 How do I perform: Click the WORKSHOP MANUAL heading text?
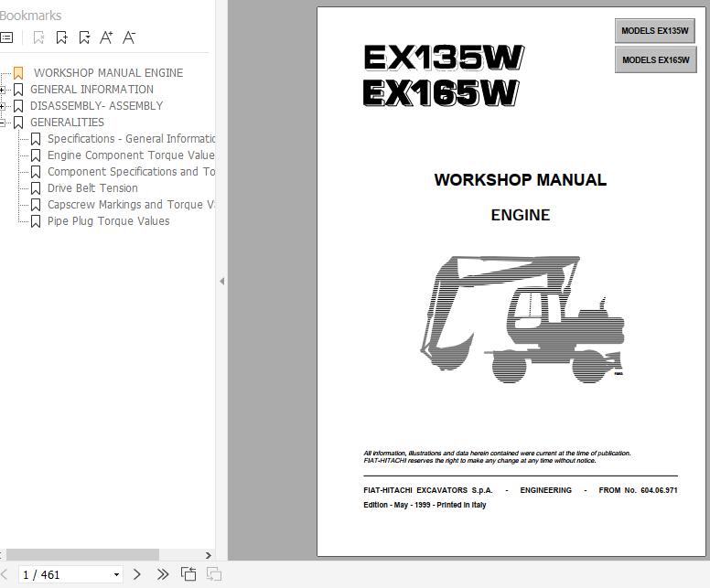pos(521,180)
